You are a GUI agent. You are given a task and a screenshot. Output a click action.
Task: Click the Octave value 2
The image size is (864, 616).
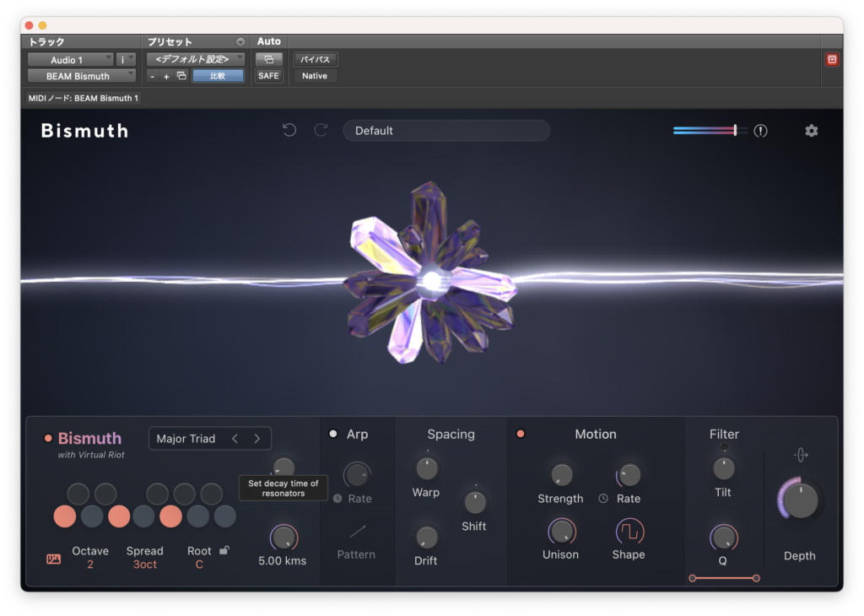click(x=89, y=565)
